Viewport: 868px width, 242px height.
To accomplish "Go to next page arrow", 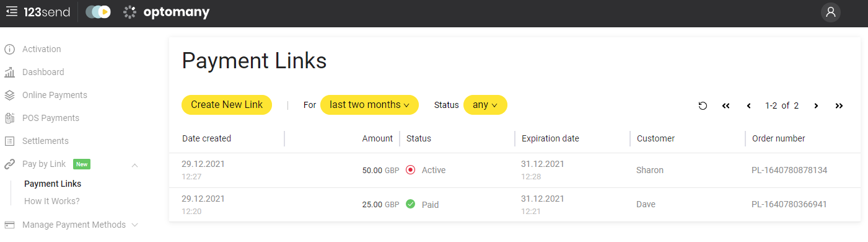I will coord(816,105).
